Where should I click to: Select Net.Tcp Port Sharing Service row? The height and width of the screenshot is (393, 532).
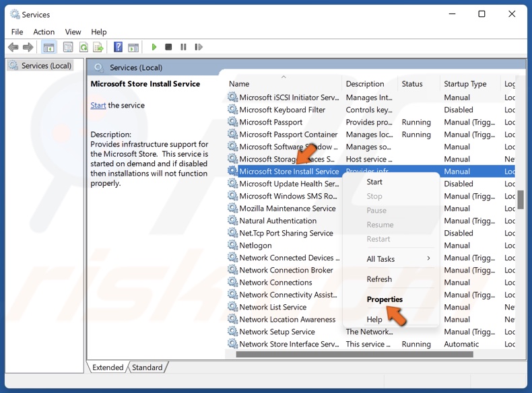tap(286, 233)
